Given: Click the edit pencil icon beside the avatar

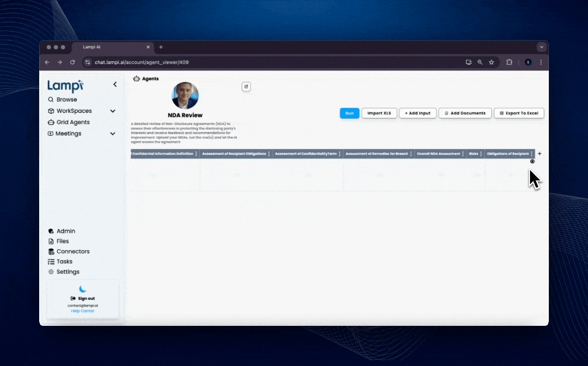Looking at the screenshot, I should pos(246,86).
